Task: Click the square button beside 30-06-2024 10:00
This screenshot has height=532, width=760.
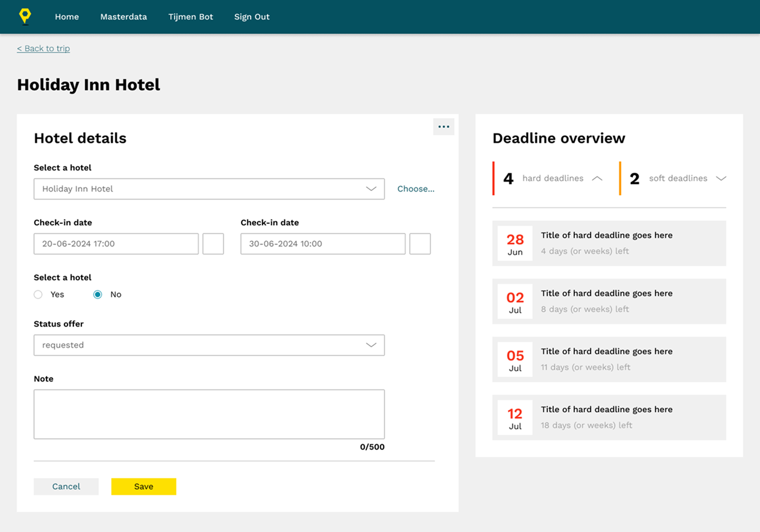Action: coord(420,244)
